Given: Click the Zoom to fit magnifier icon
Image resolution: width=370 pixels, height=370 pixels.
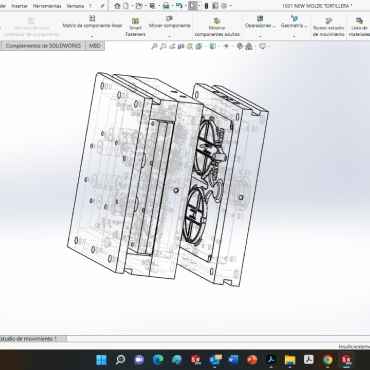Looking at the screenshot, I should 154,46.
